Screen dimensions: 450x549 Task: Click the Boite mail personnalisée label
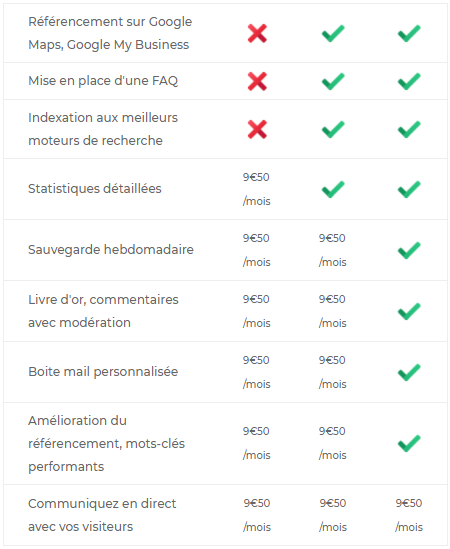click(x=103, y=372)
